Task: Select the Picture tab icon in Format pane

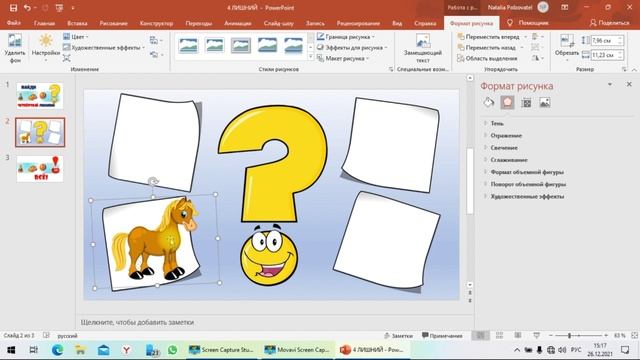Action: click(545, 103)
